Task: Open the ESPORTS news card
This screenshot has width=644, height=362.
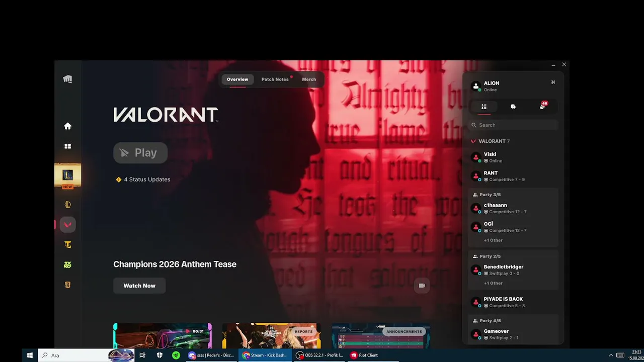Action: (x=271, y=336)
